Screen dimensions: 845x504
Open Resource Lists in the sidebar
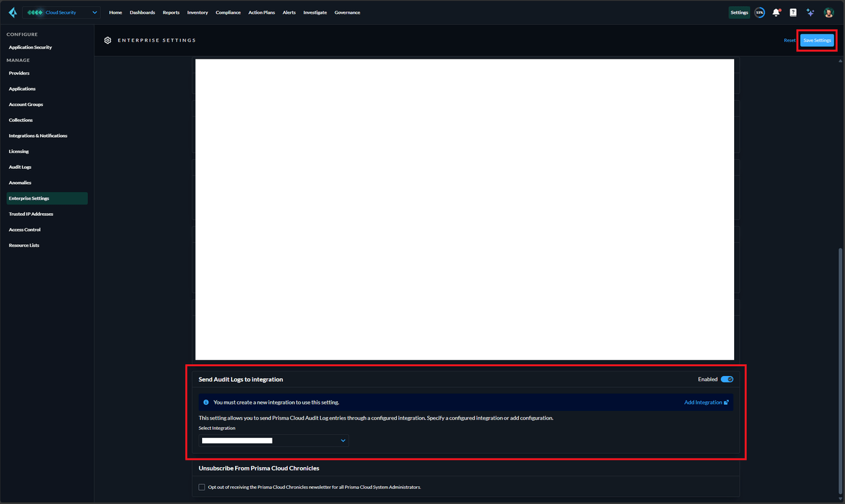pyautogui.click(x=24, y=245)
